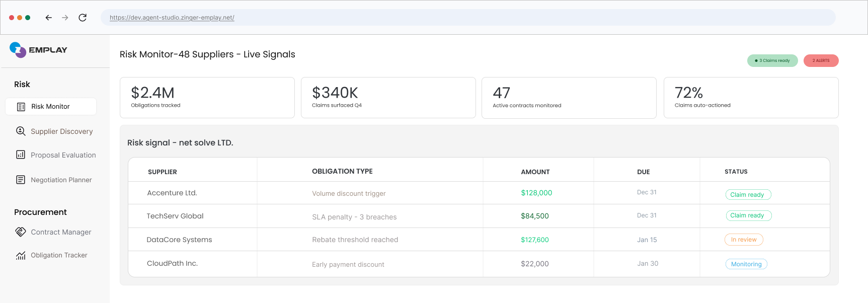
Task: Click the Obligation Tracker graph icon
Action: (x=21, y=255)
